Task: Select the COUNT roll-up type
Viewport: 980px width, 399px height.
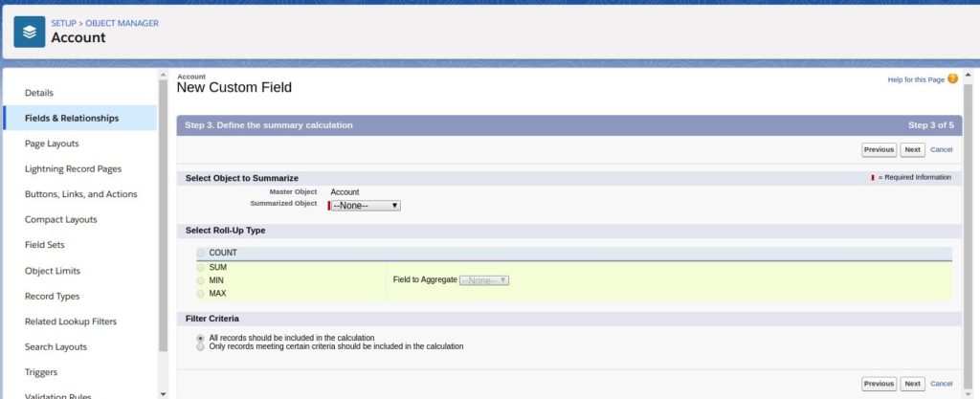Action: (x=201, y=253)
